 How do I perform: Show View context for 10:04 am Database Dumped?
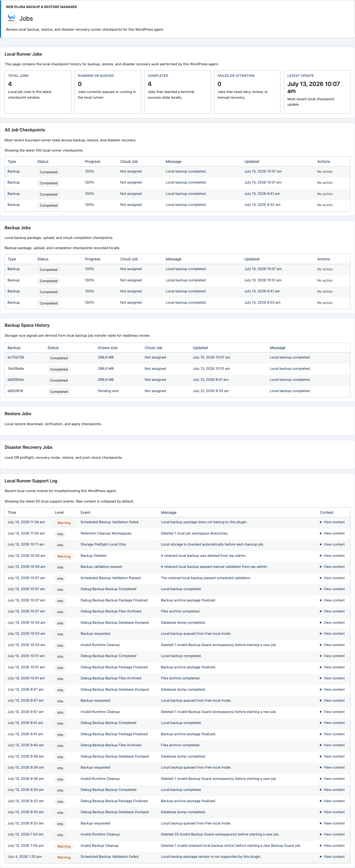332,622
